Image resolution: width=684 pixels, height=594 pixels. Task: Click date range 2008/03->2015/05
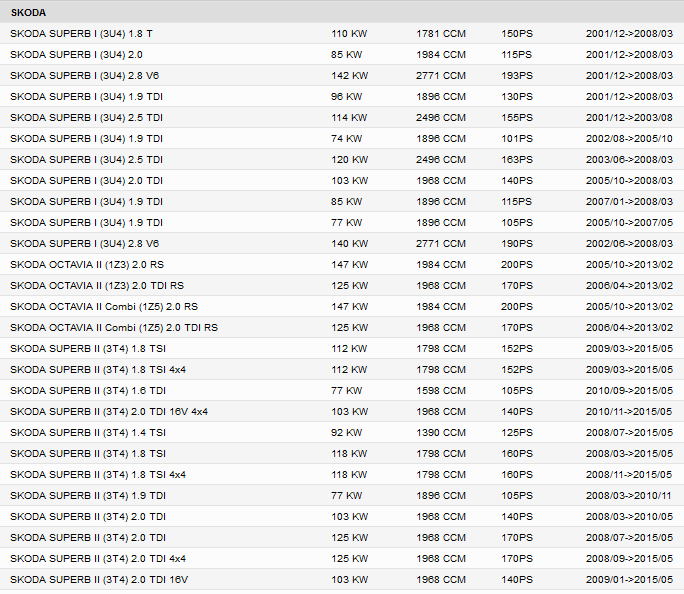pos(629,454)
